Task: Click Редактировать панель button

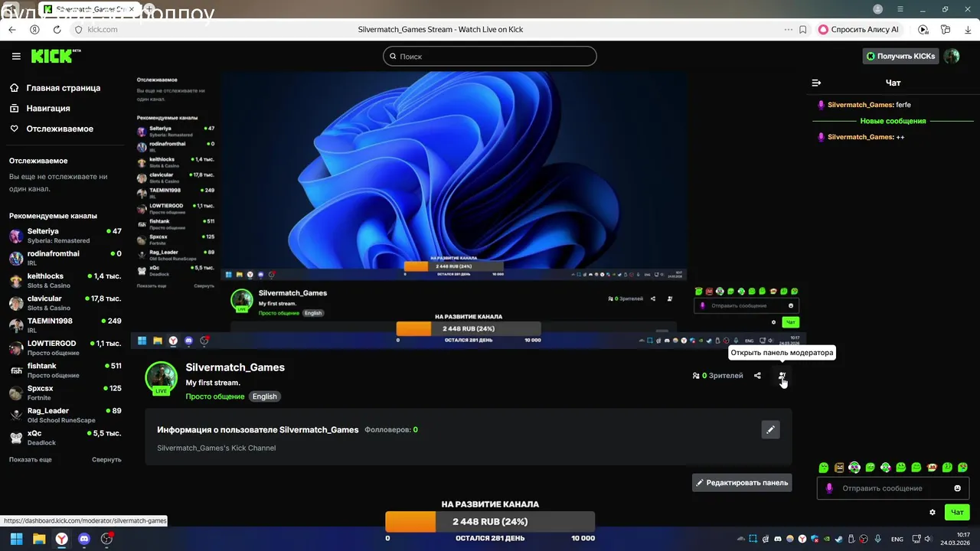Action: [x=742, y=483]
